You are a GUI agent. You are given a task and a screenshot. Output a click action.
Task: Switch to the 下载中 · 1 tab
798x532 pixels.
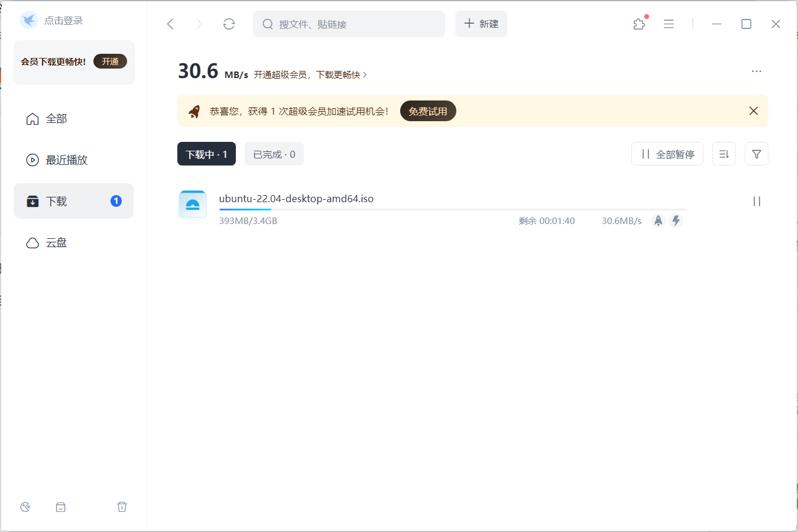(206, 154)
